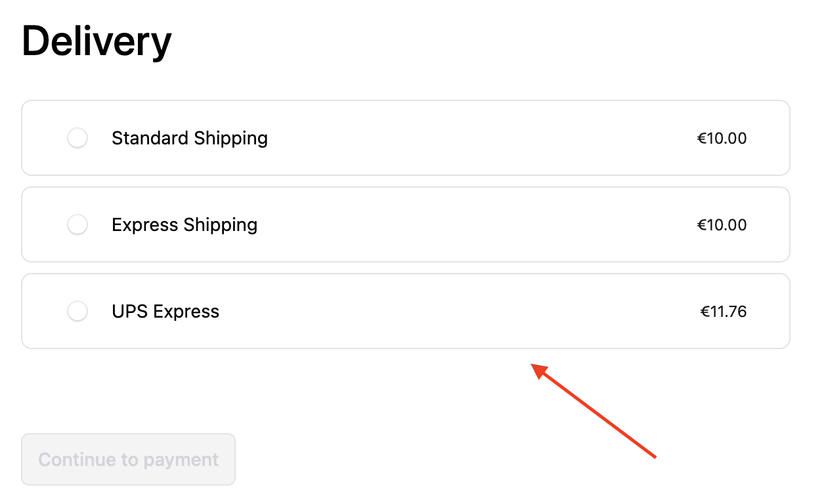Click the Delivery page heading

tap(96, 41)
